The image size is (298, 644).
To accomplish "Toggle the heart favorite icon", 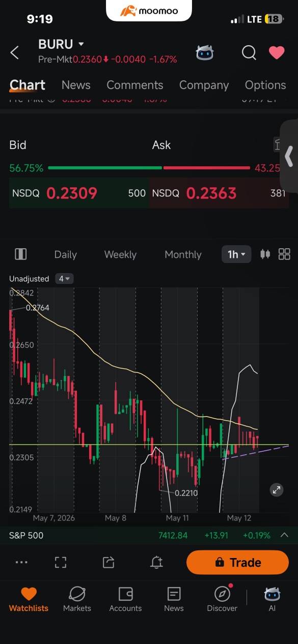I will (x=277, y=52).
